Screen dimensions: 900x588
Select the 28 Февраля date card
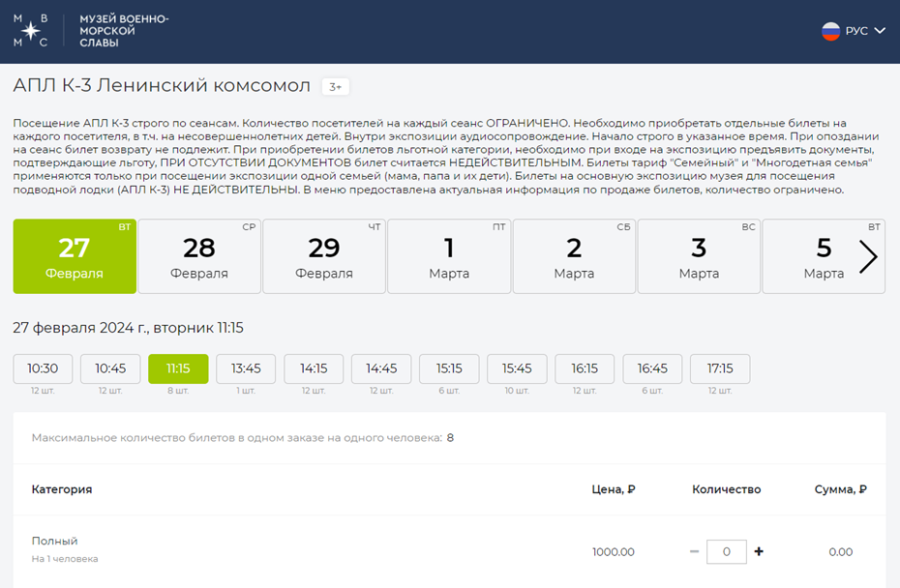coord(199,256)
